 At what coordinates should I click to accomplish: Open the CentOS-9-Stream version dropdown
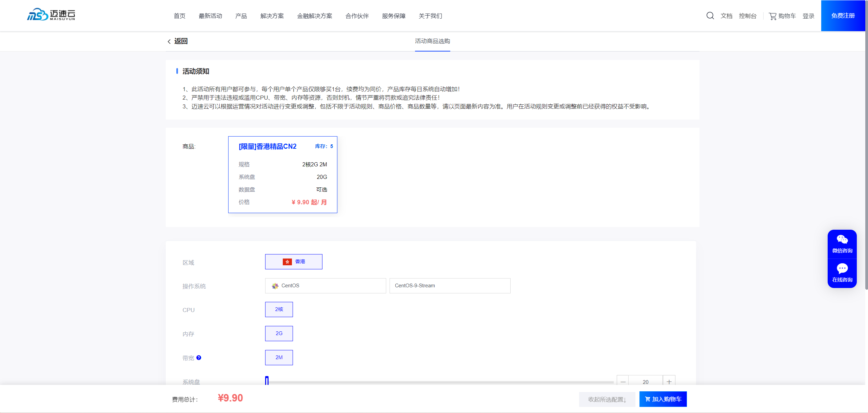450,286
